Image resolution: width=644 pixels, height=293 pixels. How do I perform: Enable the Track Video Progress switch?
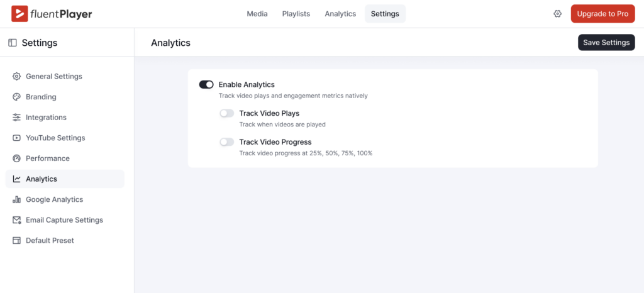tap(226, 142)
